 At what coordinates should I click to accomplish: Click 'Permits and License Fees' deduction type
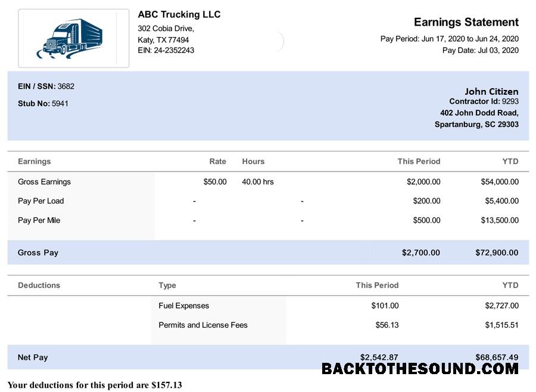(x=203, y=325)
